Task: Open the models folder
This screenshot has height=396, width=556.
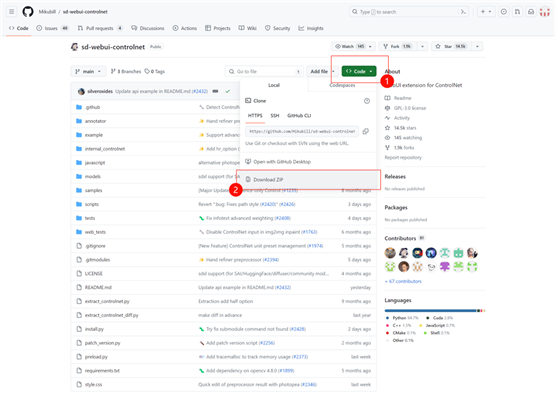Action: coord(93,177)
